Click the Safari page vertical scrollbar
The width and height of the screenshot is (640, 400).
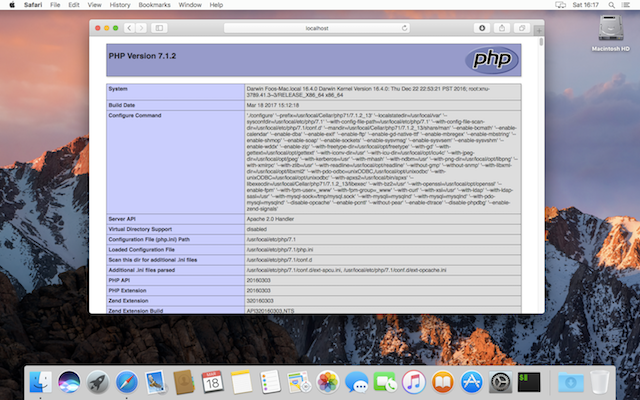541,42
